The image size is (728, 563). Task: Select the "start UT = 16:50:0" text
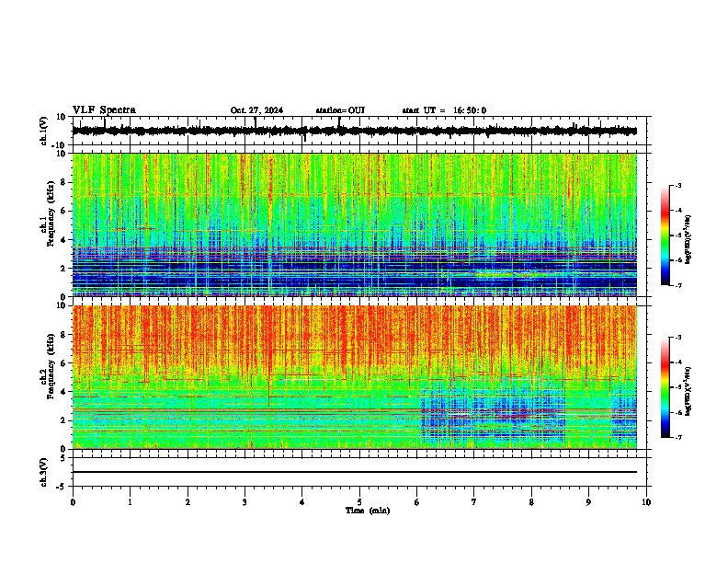pyautogui.click(x=444, y=110)
